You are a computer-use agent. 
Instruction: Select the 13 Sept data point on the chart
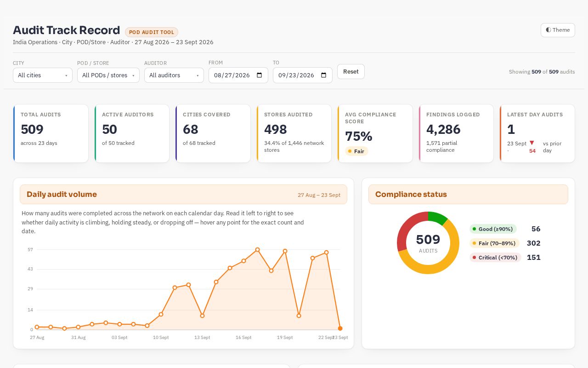tap(202, 316)
